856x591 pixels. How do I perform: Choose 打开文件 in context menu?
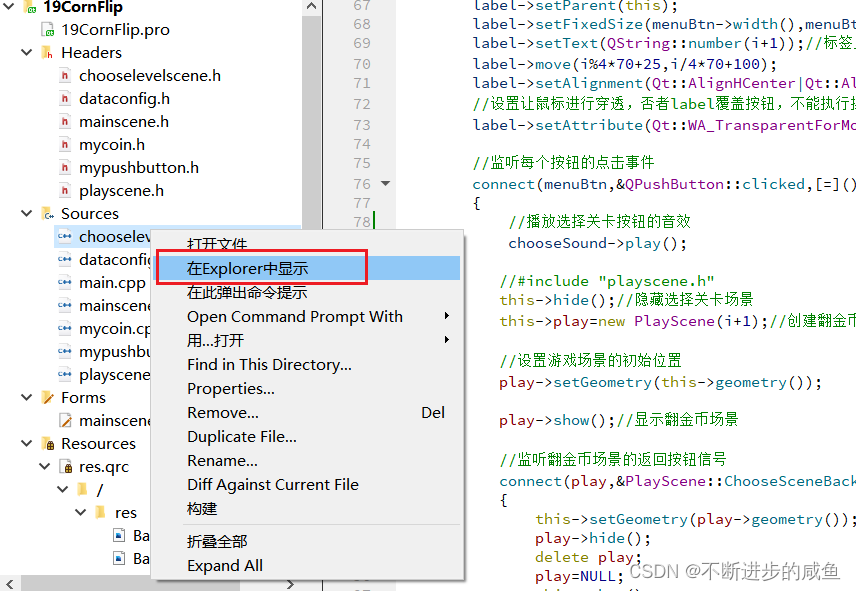pyautogui.click(x=217, y=244)
